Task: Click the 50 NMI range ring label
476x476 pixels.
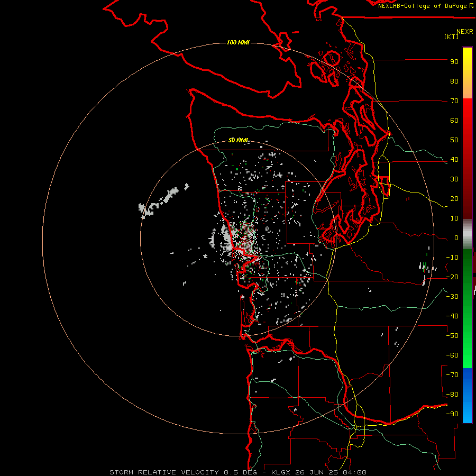Action: pyautogui.click(x=239, y=140)
